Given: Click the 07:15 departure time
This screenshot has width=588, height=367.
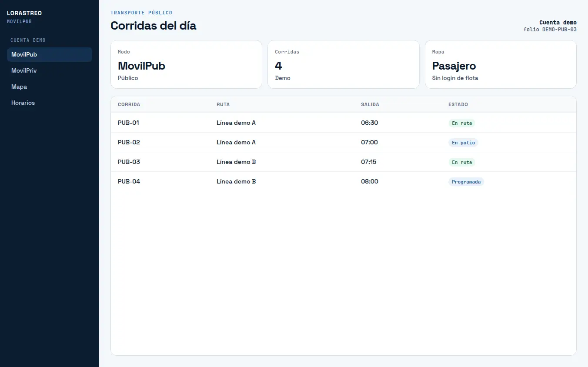Looking at the screenshot, I should tap(369, 162).
